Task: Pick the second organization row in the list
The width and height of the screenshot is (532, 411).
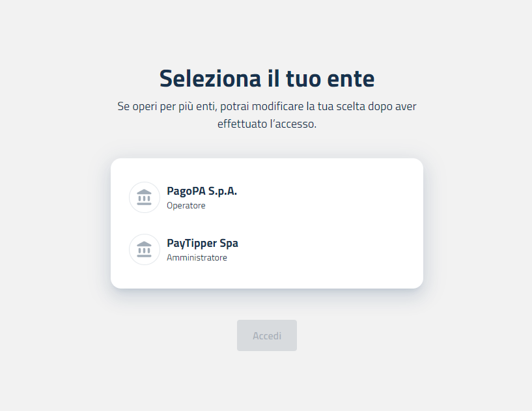Action: click(x=267, y=249)
